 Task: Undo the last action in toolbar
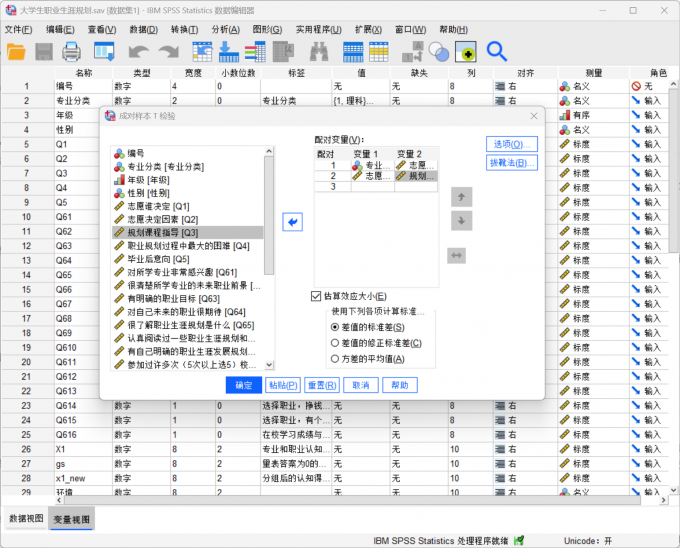click(139, 52)
